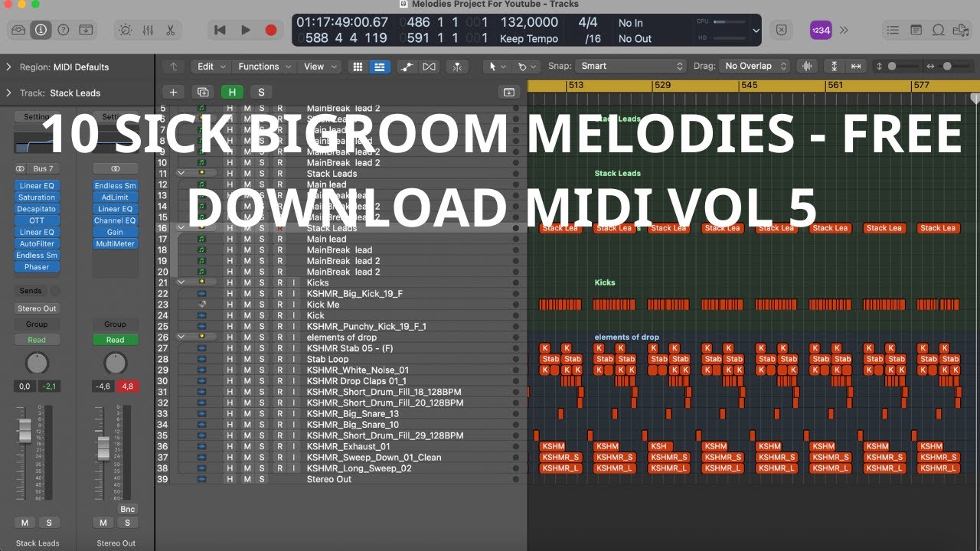The image size is (980, 551).
Task: Go to beginning of project
Action: tap(220, 30)
